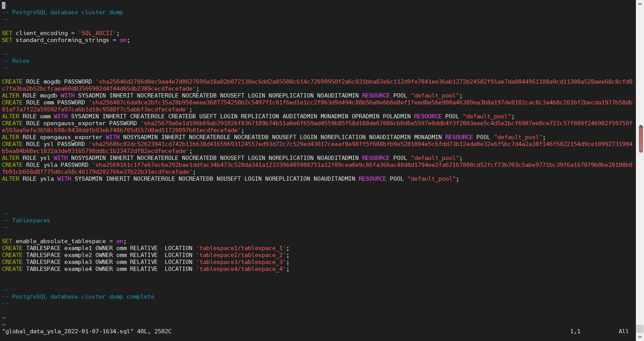Viewport: 644px width, 341px height.
Task: Click the POLADMIN keyword
Action: click(x=396, y=116)
